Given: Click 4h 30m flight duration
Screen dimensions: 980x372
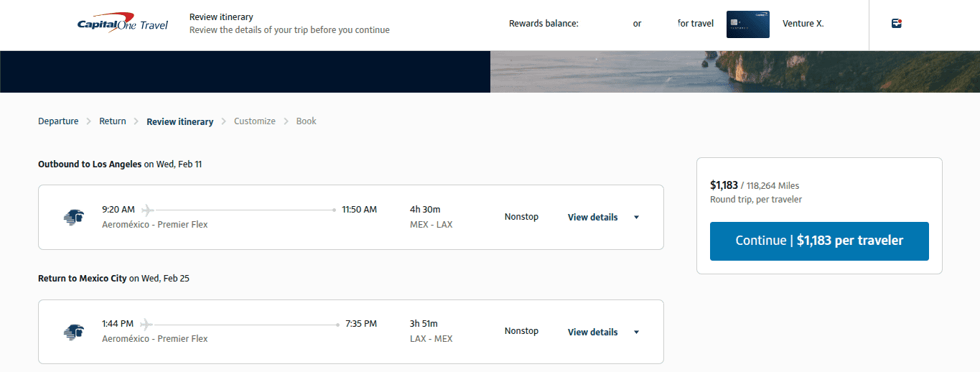Looking at the screenshot, I should pos(425,210).
